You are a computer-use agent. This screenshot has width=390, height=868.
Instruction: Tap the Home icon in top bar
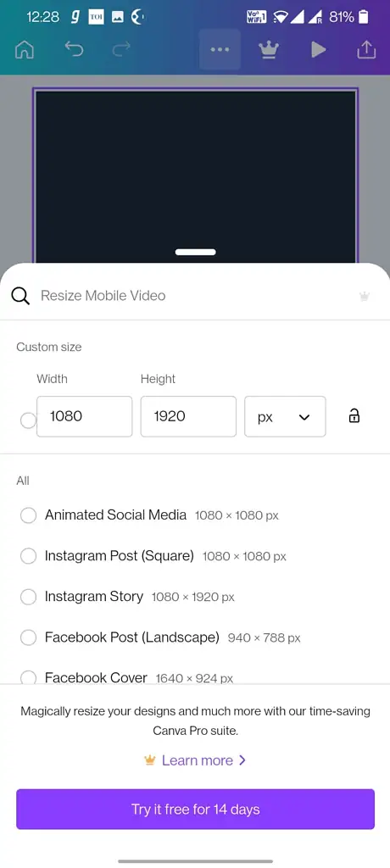25,50
